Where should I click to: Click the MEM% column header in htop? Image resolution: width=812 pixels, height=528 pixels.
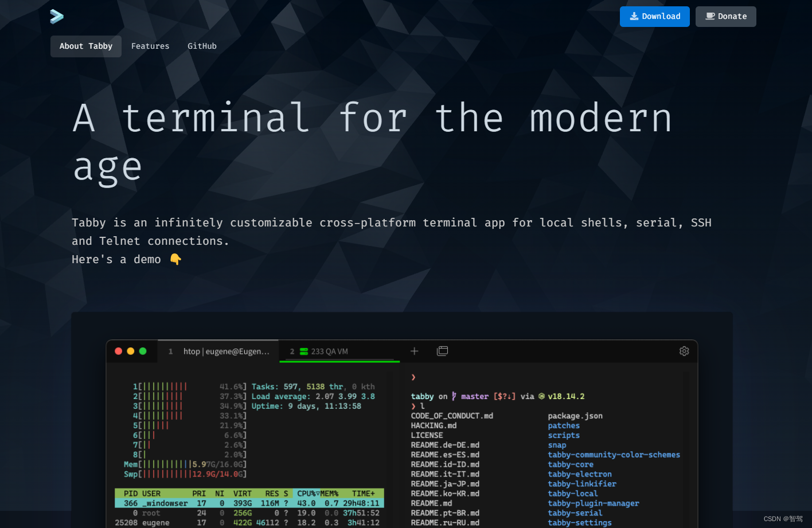329,494
